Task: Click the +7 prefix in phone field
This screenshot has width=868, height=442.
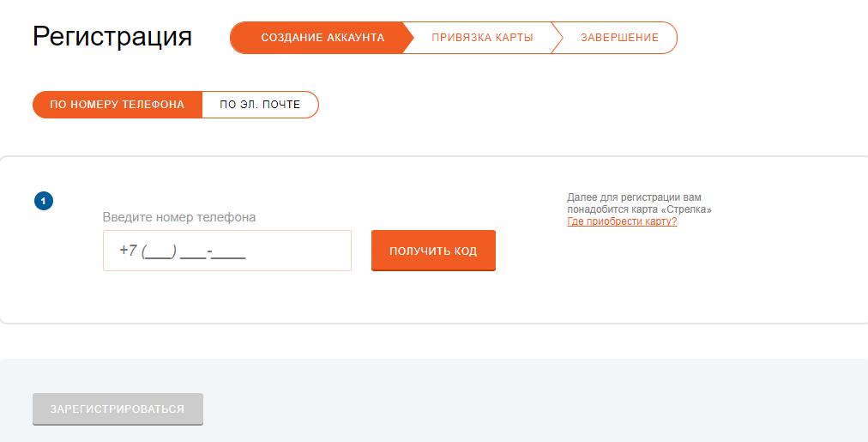Action: coord(128,251)
